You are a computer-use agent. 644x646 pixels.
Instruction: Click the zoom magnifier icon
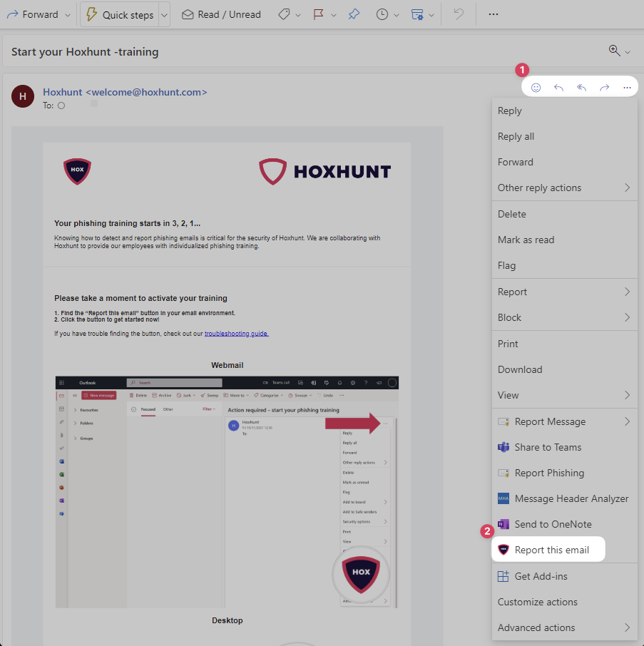pos(614,51)
